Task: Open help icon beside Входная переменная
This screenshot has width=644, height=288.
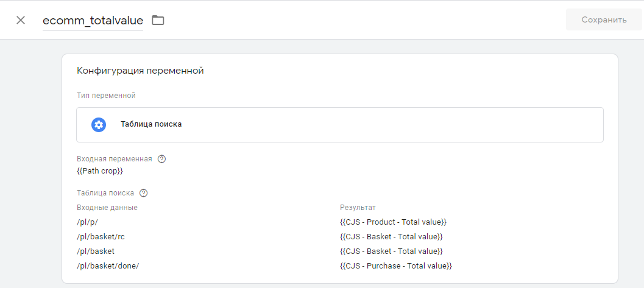Action: click(x=162, y=159)
